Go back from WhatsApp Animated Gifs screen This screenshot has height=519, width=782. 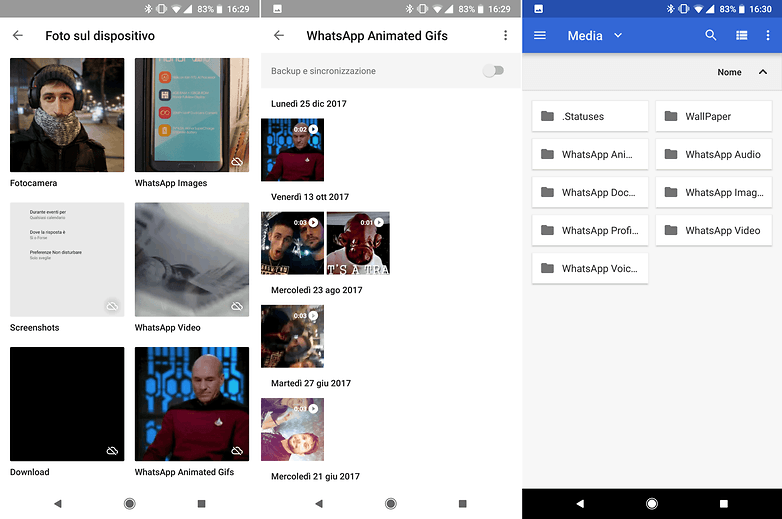point(279,35)
